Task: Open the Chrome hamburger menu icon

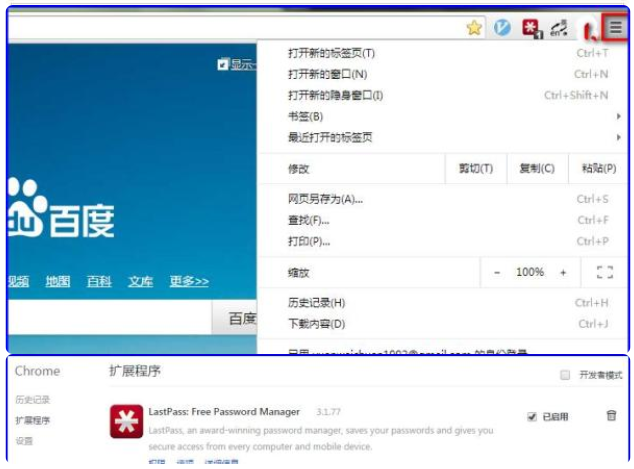Action: pyautogui.click(x=615, y=27)
